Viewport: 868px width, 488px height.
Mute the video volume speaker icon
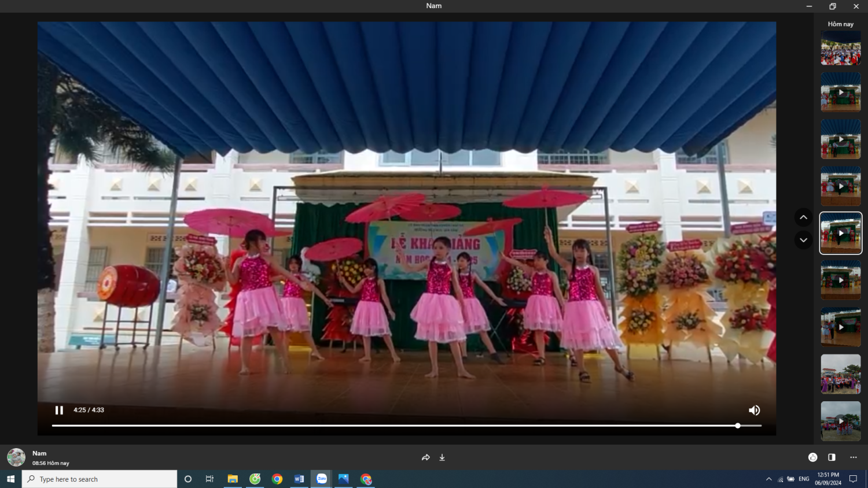754,410
